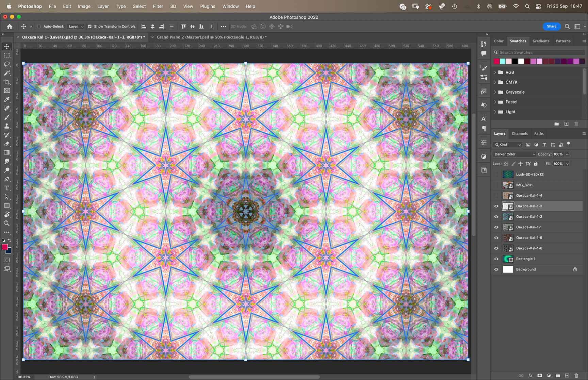The width and height of the screenshot is (588, 380).
Task: Select the Crop tool
Action: click(7, 82)
